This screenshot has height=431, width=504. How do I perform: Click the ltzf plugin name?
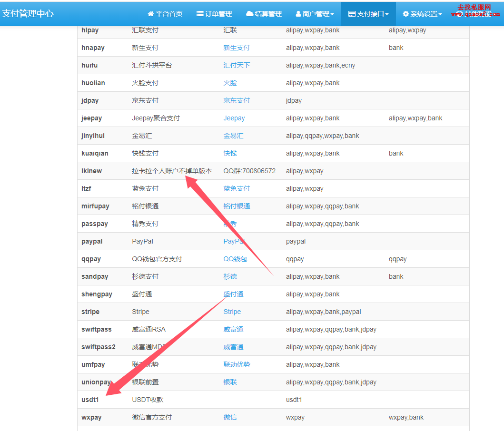[x=86, y=189]
